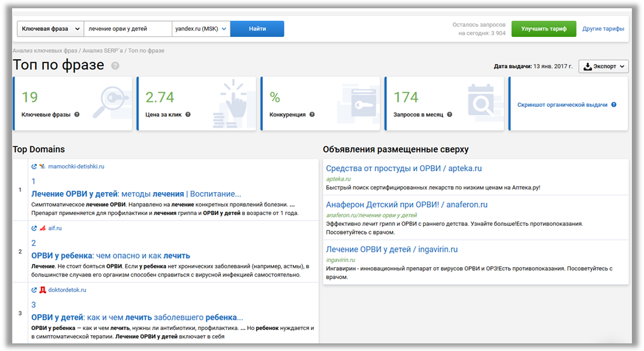
Task: Click the mamochki-detishki.ru favicon
Action: coord(42,166)
